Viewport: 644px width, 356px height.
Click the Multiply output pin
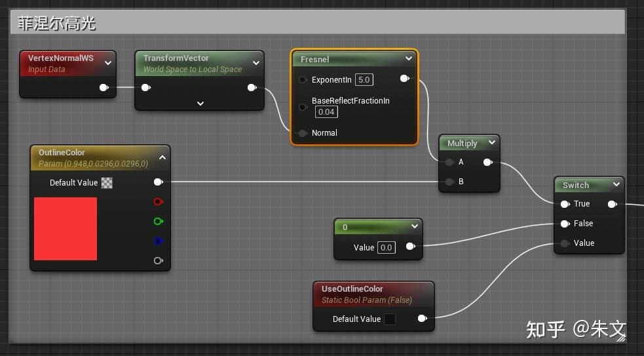pos(487,162)
